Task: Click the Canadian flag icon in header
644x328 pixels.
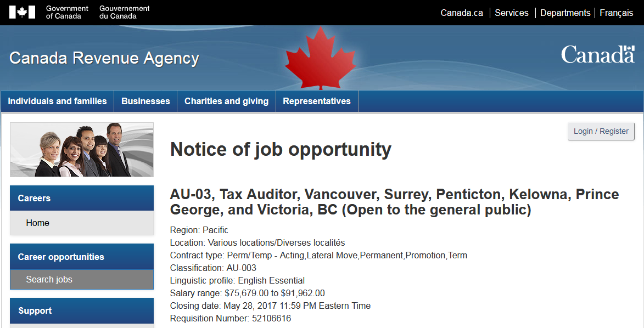Action: [x=22, y=12]
